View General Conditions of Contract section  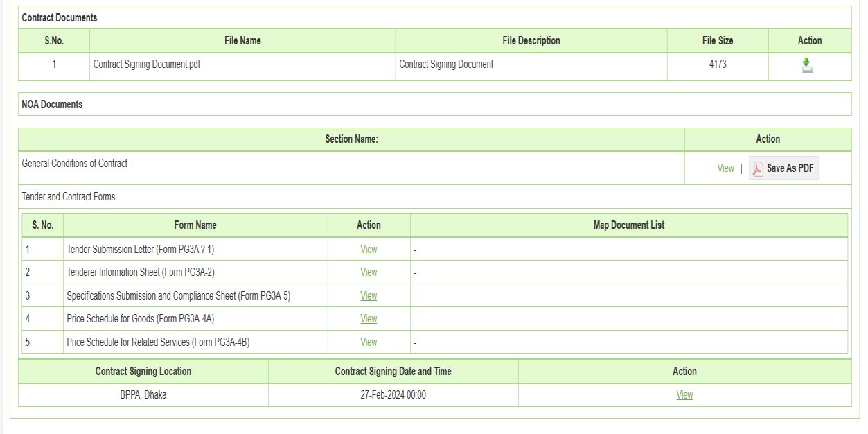[x=725, y=168]
